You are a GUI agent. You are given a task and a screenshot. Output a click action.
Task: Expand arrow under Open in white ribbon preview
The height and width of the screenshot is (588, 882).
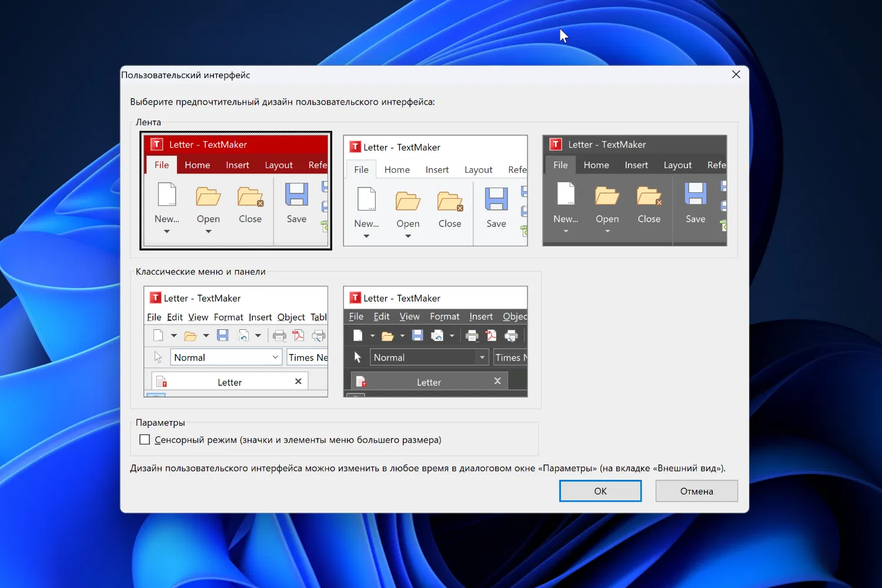point(407,236)
